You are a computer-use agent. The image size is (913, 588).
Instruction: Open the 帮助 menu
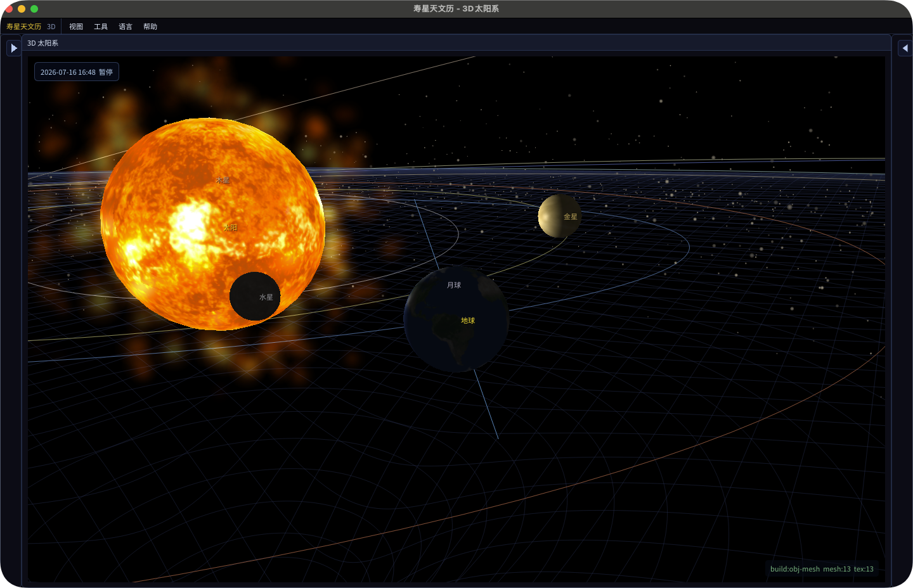click(150, 27)
